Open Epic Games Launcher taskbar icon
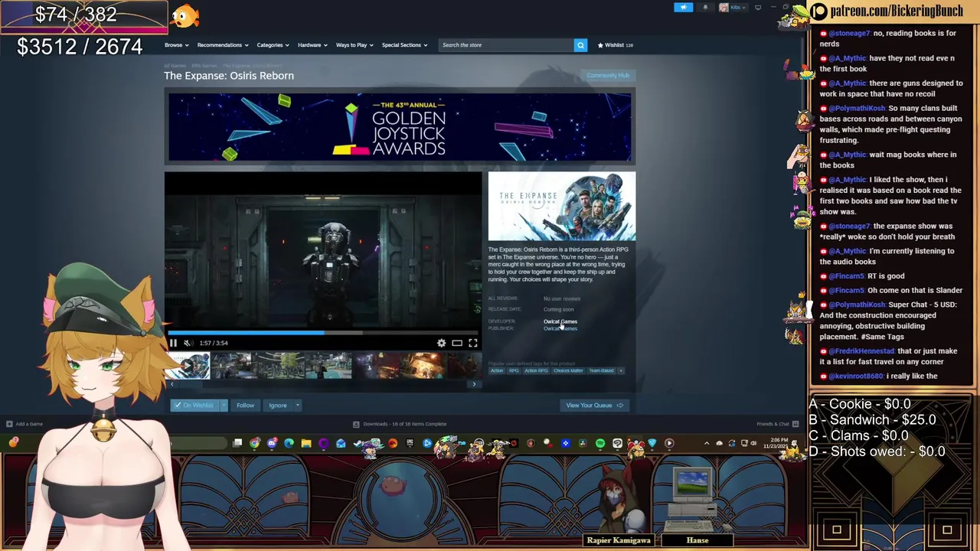Viewport: 980px width, 551px height. coord(410,443)
